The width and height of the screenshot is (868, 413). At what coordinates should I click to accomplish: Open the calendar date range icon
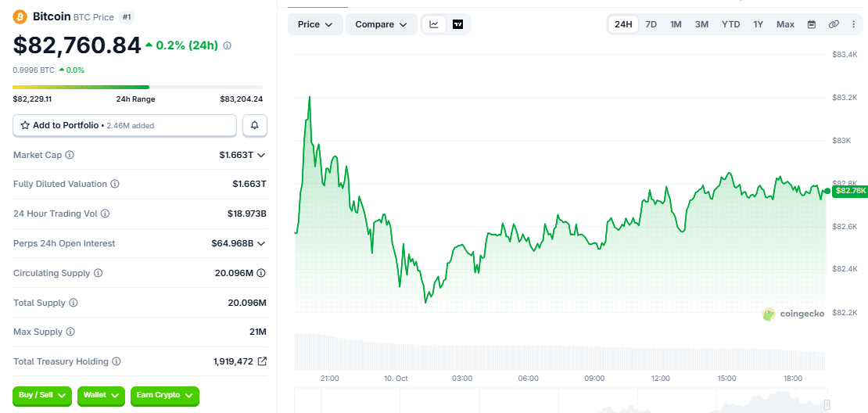pos(812,24)
